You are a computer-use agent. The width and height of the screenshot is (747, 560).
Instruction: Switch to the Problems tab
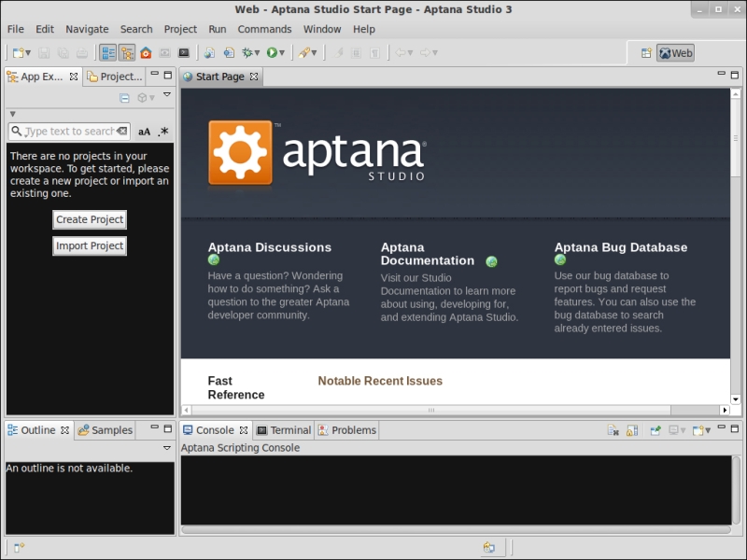pos(347,430)
